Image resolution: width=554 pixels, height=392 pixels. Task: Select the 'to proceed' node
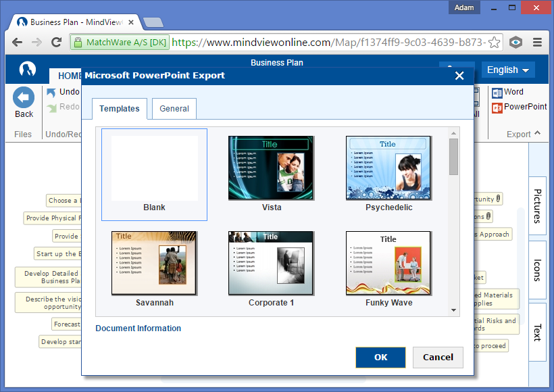tap(491, 345)
